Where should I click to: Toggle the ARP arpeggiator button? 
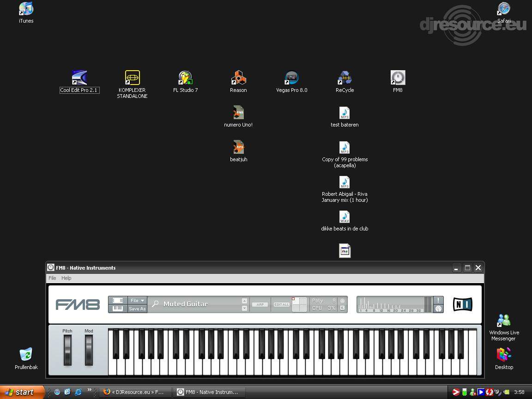tap(260, 304)
